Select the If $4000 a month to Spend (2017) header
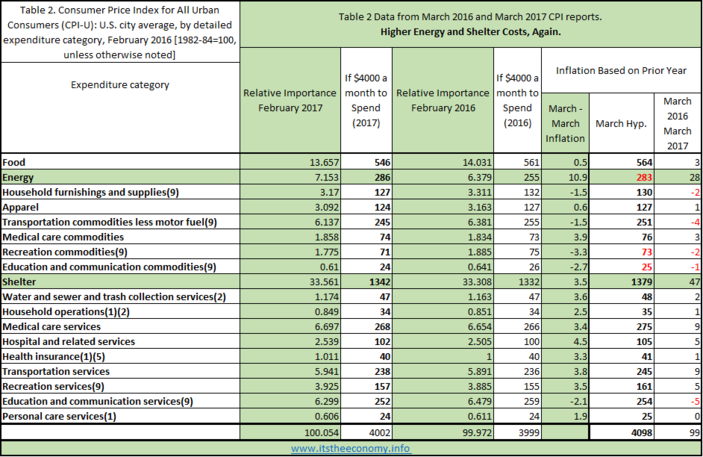 click(x=366, y=100)
